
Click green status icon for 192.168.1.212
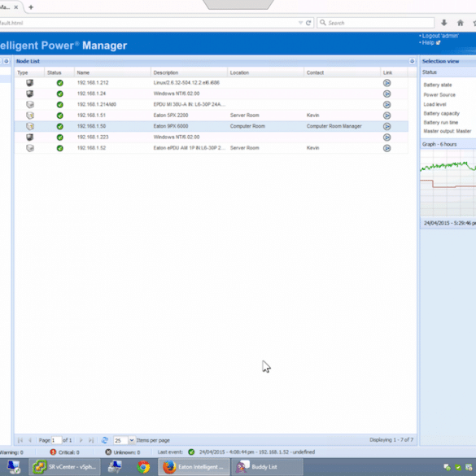click(59, 83)
